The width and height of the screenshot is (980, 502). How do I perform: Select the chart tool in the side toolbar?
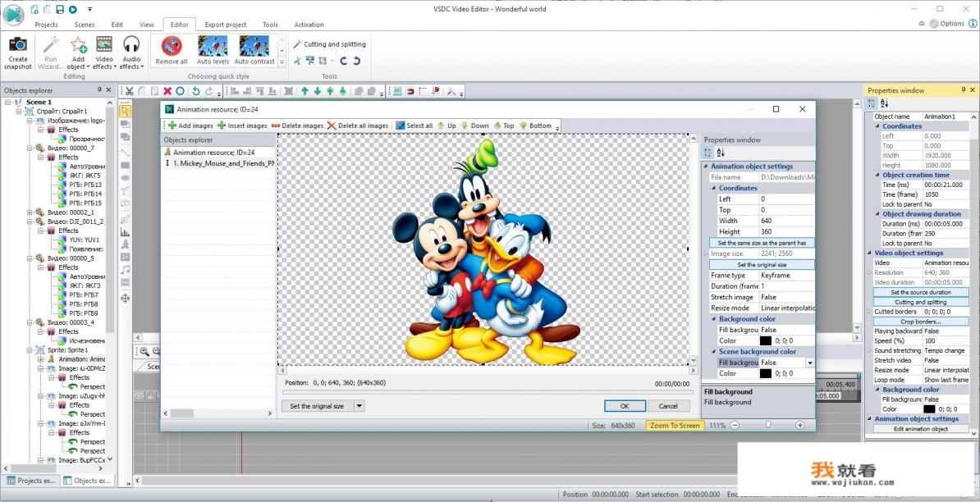pos(125,231)
